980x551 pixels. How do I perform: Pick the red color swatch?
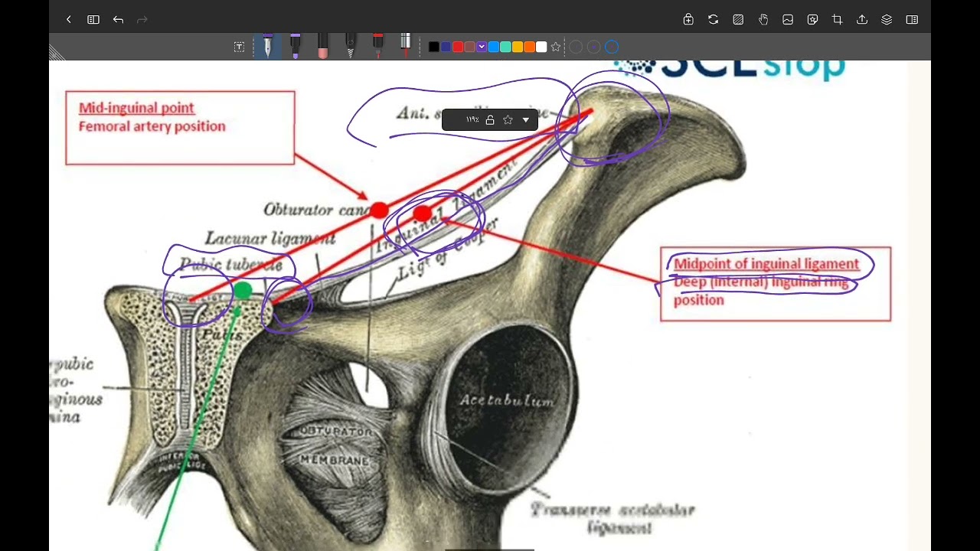[458, 47]
